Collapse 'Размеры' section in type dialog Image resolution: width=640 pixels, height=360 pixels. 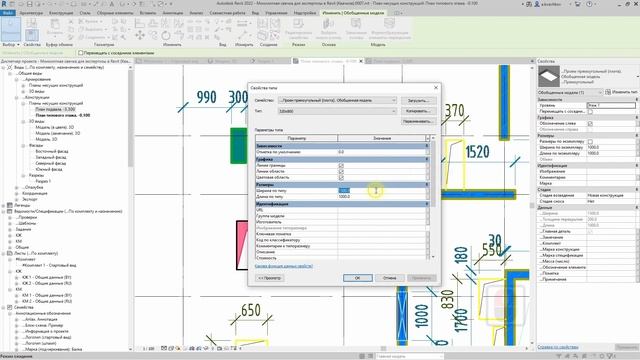point(427,185)
